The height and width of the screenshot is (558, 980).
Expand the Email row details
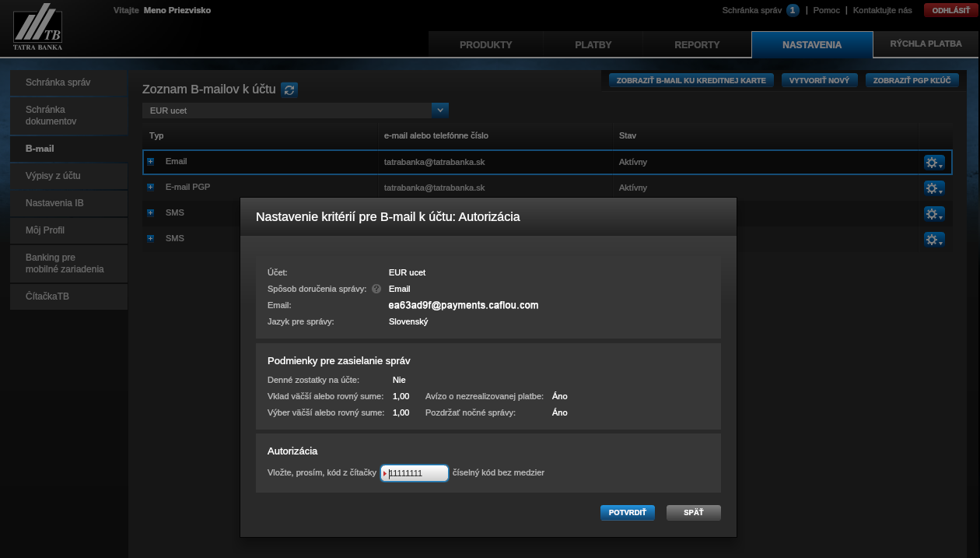[x=151, y=162]
